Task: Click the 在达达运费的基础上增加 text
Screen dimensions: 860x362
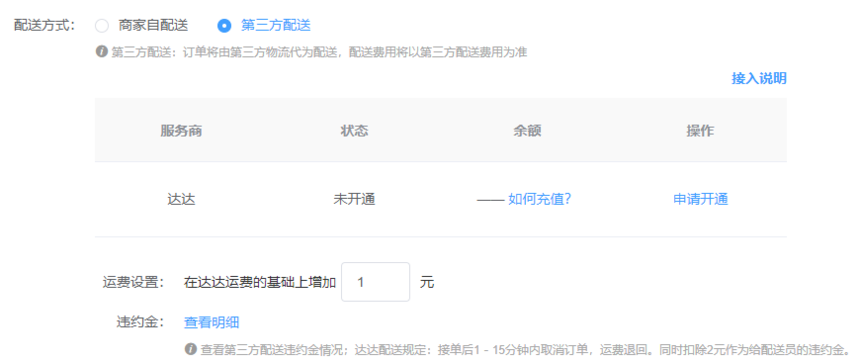Action: pos(260,282)
